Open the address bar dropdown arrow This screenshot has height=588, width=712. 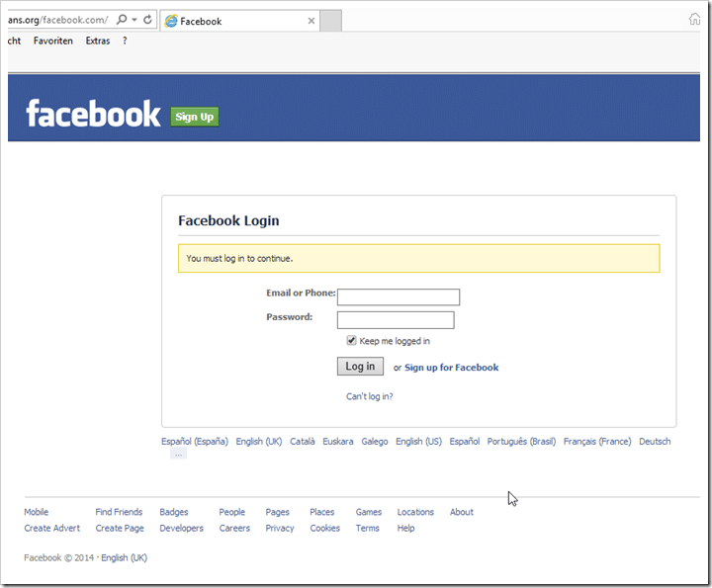(134, 20)
